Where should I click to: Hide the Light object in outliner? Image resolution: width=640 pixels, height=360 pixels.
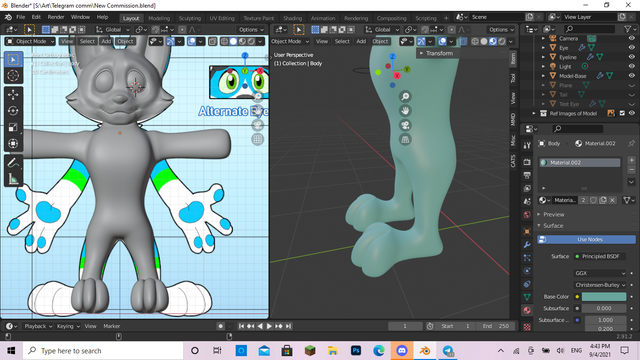631,67
